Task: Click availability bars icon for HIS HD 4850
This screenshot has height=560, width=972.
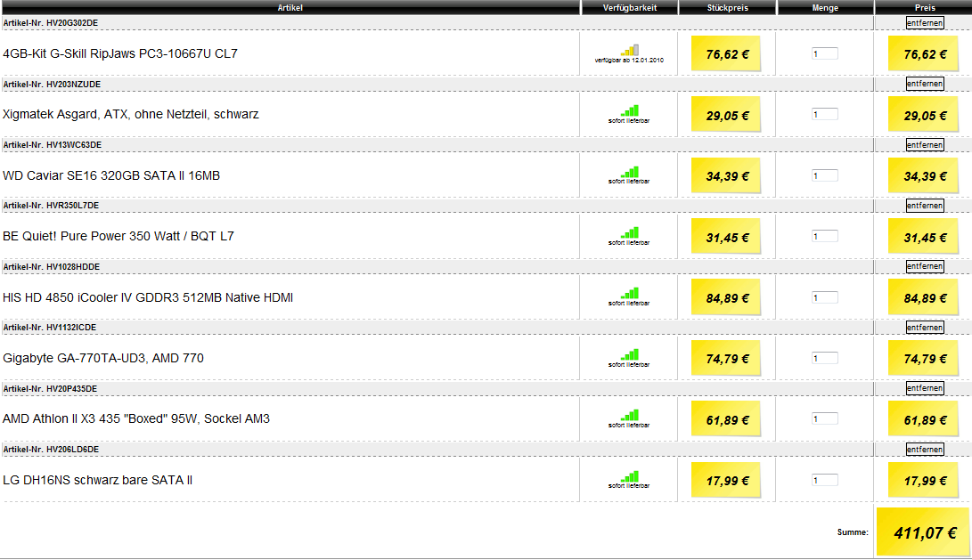Action: (x=630, y=294)
